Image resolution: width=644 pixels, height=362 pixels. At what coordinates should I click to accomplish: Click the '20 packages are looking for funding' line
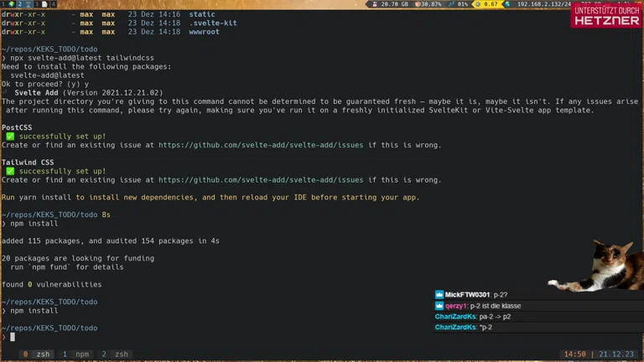[78, 258]
